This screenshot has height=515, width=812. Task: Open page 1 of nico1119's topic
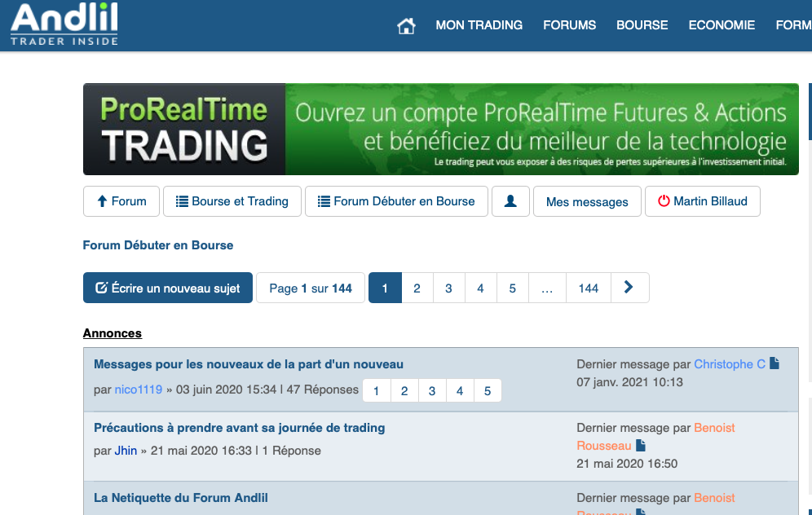[377, 391]
